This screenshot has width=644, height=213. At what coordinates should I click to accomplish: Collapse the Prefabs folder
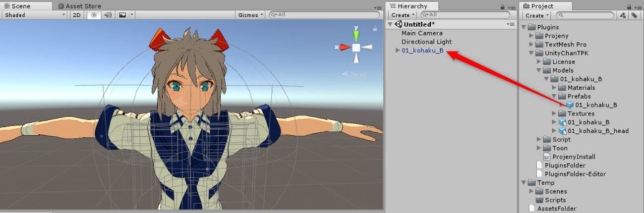tap(554, 96)
